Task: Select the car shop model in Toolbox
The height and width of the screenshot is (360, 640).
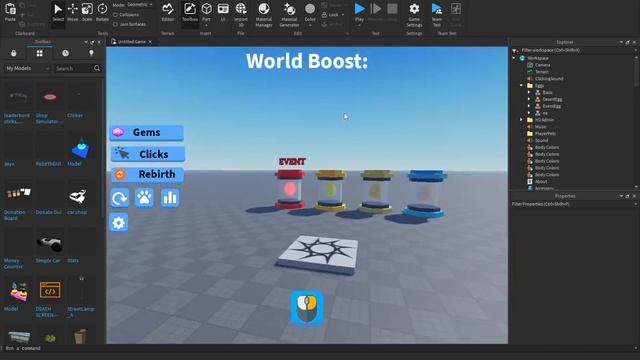Action: [78, 196]
